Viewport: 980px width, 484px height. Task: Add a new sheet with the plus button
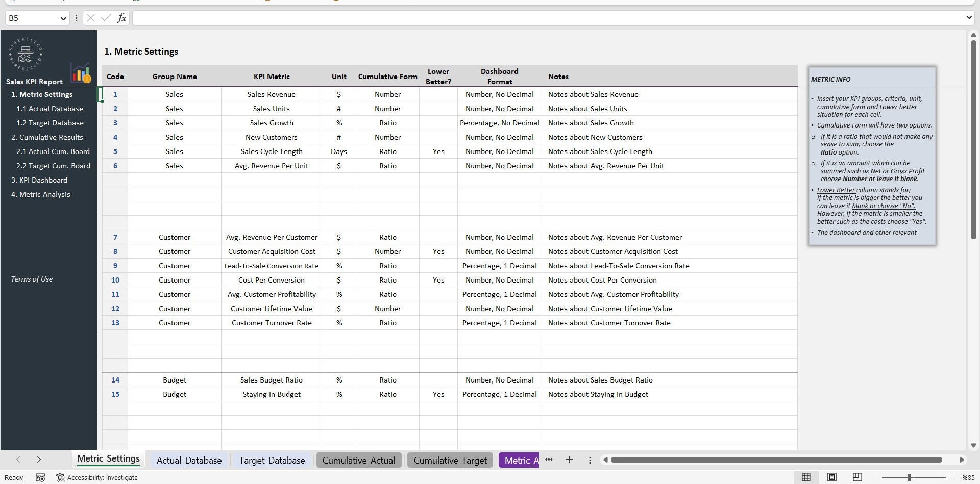click(x=569, y=460)
